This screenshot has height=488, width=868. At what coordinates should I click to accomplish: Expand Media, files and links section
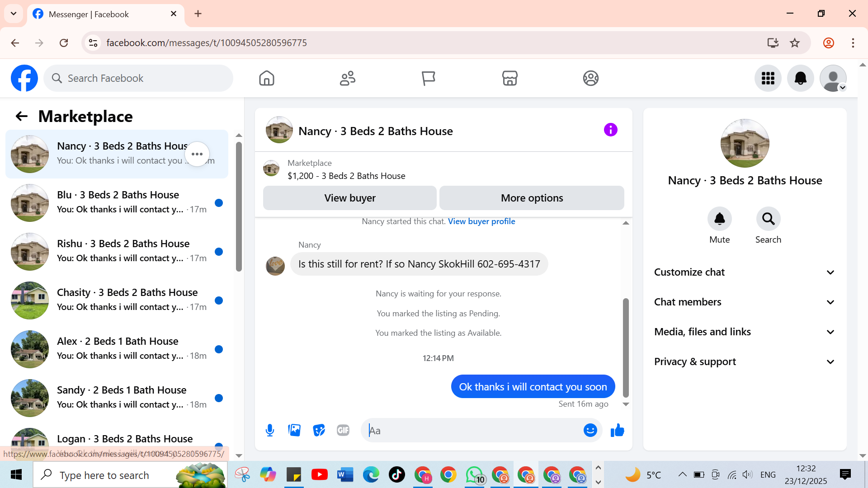744,332
